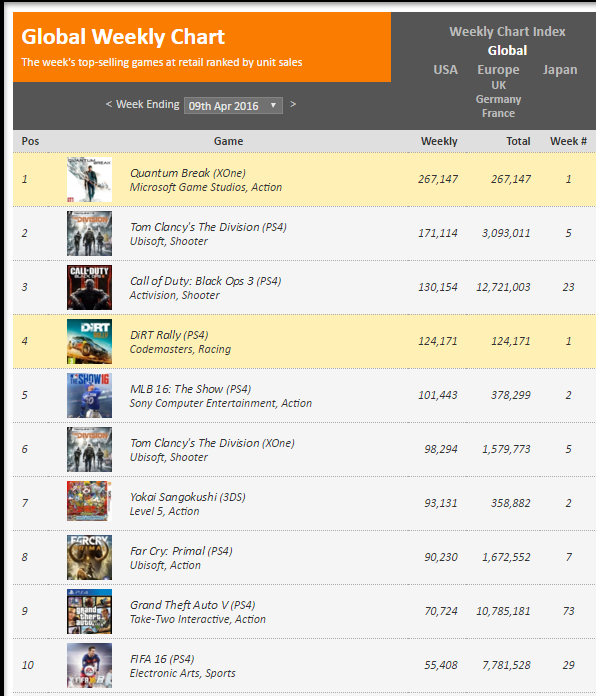Open the Black Ops 3 cover image

click(x=89, y=287)
